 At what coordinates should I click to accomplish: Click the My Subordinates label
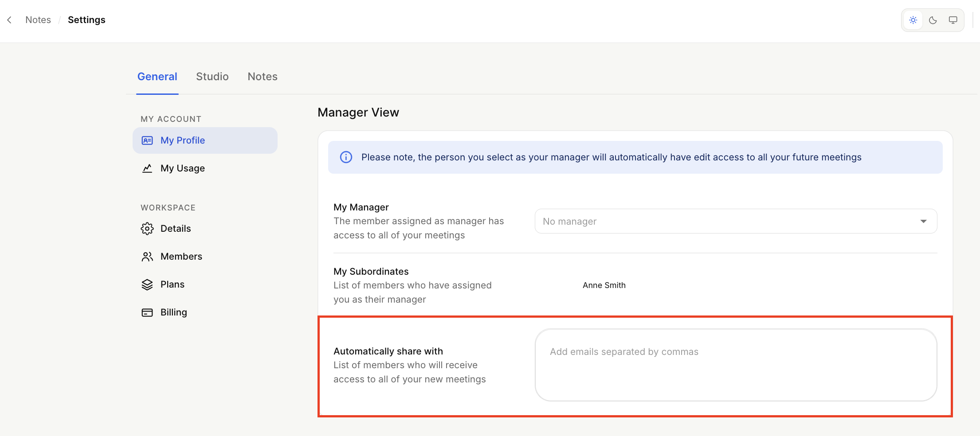[371, 272]
